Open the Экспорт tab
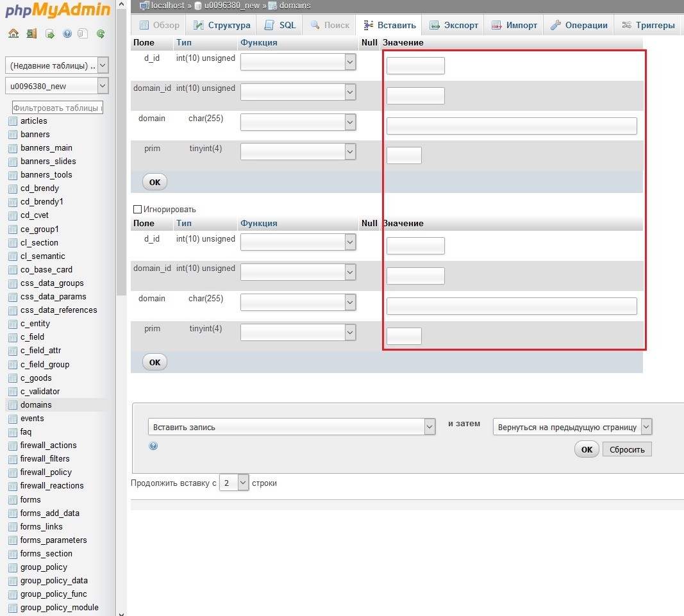684x616 pixels. [453, 25]
